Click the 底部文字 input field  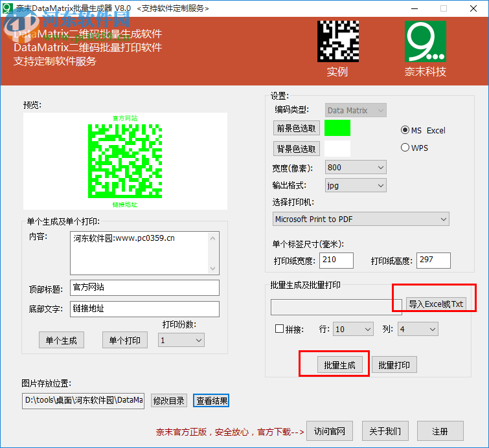click(x=144, y=309)
